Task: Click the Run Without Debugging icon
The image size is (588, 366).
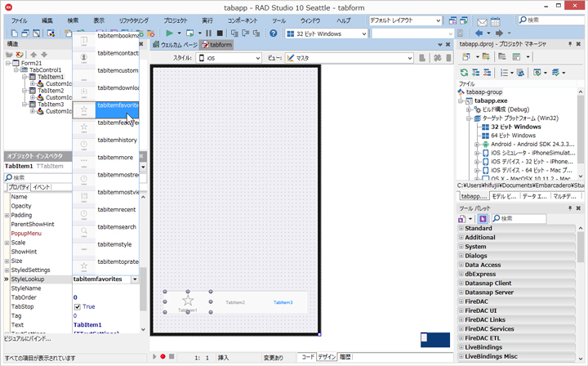Action: point(190,33)
